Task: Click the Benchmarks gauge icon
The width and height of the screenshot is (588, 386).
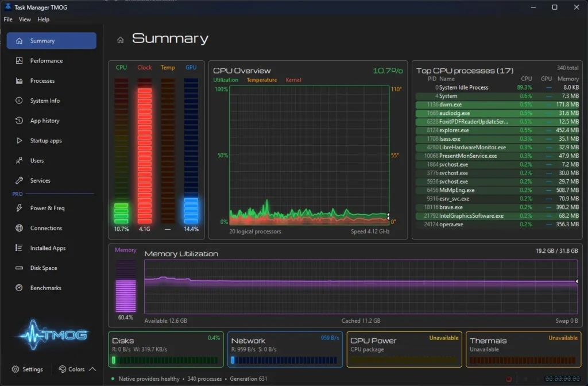Action: pos(19,288)
